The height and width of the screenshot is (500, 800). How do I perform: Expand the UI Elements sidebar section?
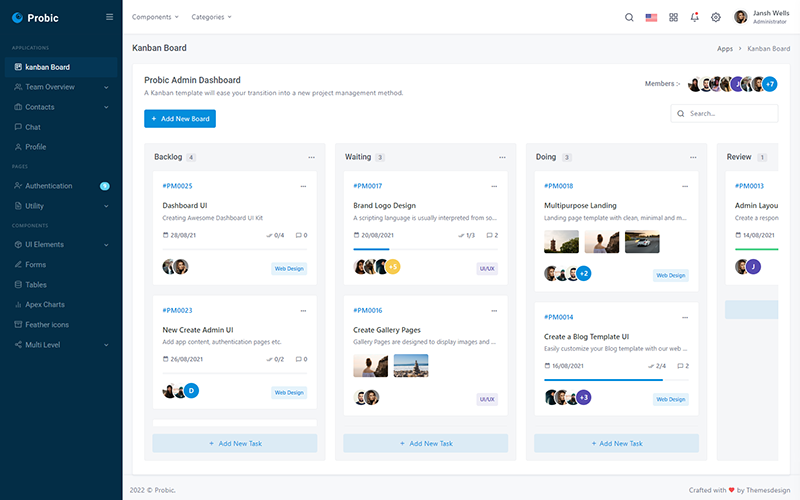tap(61, 245)
